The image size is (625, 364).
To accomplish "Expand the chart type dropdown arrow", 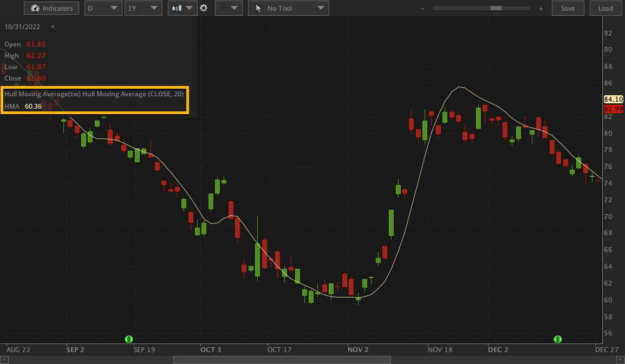I will pyautogui.click(x=190, y=8).
